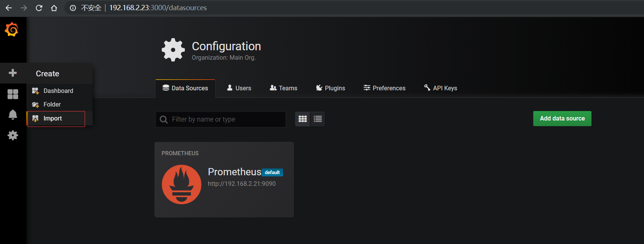Image resolution: width=644 pixels, height=244 pixels.
Task: Open the Teams tab
Action: click(x=283, y=88)
